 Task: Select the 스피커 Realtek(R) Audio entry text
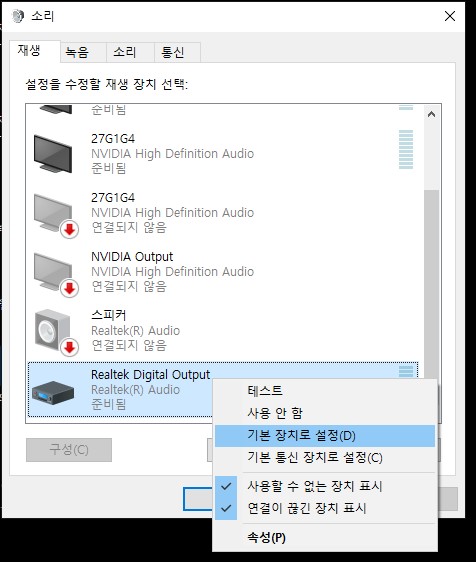tap(135, 330)
